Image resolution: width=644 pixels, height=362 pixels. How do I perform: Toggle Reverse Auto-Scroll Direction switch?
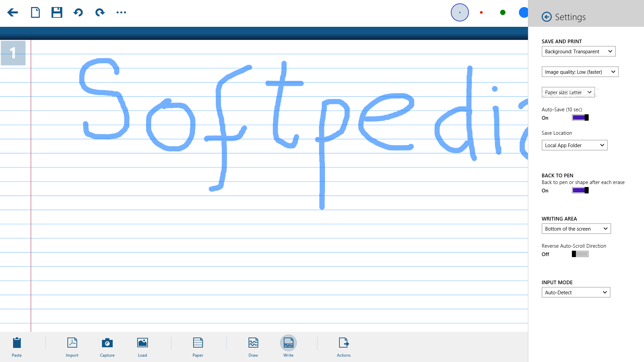click(580, 254)
